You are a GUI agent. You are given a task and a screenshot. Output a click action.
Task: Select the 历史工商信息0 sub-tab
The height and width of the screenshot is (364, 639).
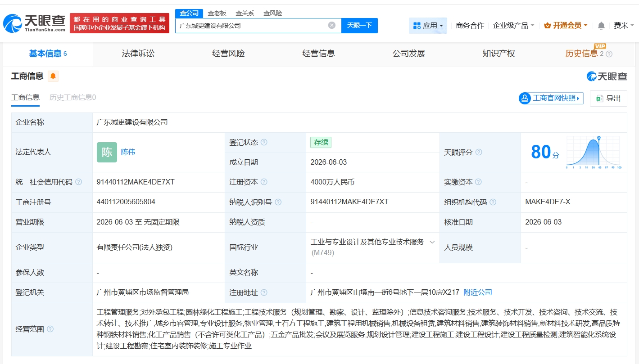click(73, 98)
